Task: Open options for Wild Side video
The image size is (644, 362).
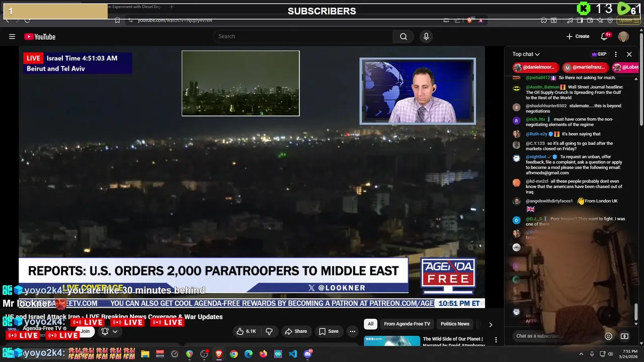Action: tap(496, 340)
